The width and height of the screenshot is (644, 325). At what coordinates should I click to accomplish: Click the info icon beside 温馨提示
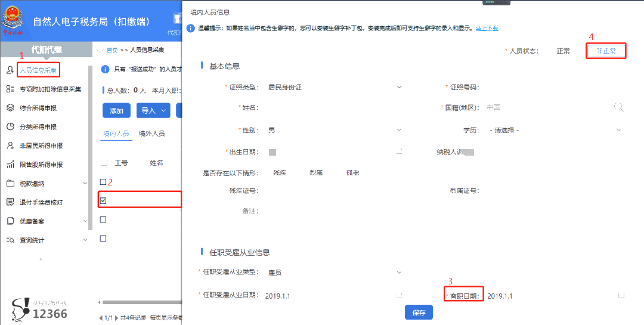pyautogui.click(x=191, y=29)
